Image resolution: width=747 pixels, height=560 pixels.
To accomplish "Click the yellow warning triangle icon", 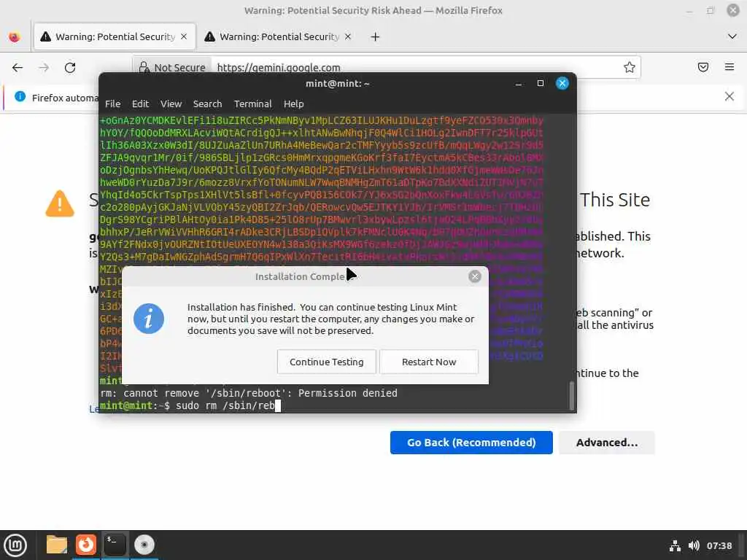I will pos(60,204).
